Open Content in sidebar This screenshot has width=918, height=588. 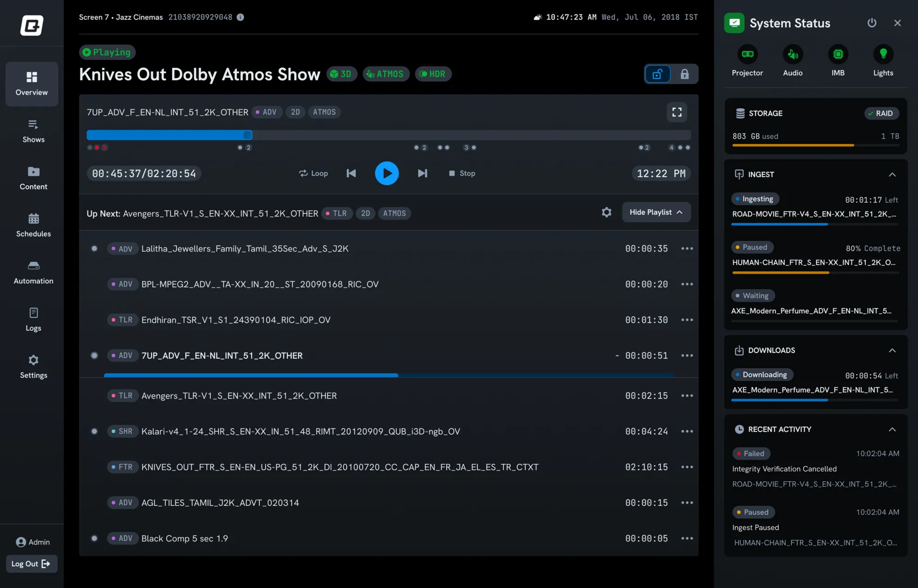coord(34,178)
